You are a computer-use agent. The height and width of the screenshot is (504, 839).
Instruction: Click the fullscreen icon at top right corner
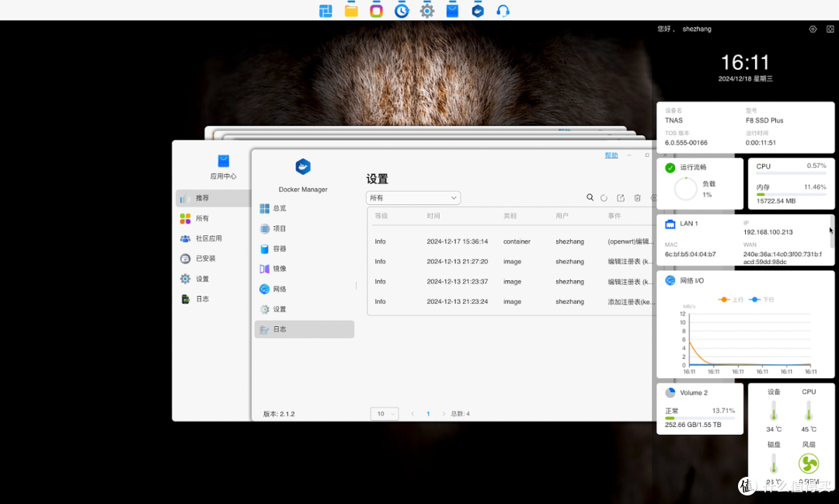pos(830,30)
